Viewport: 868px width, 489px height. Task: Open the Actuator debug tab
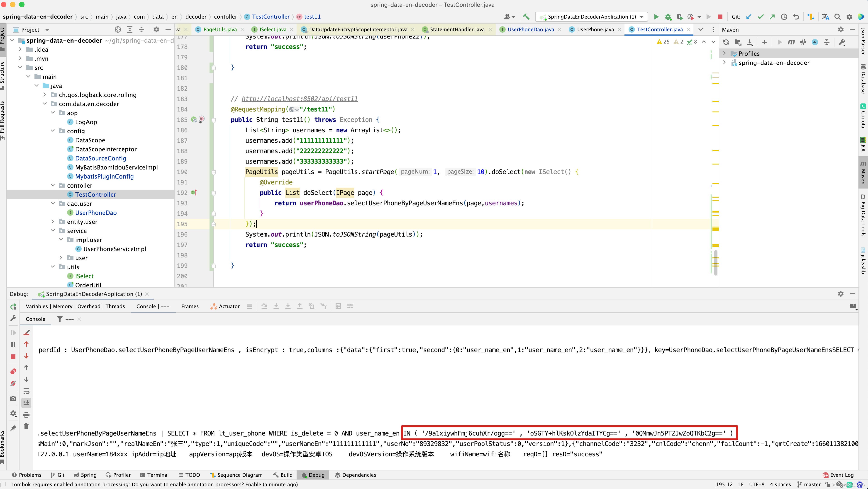click(x=225, y=306)
